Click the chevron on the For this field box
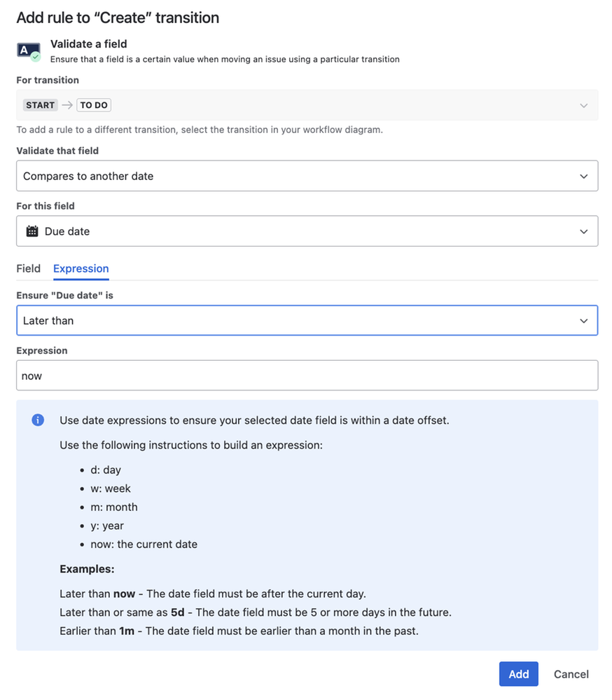 [583, 231]
